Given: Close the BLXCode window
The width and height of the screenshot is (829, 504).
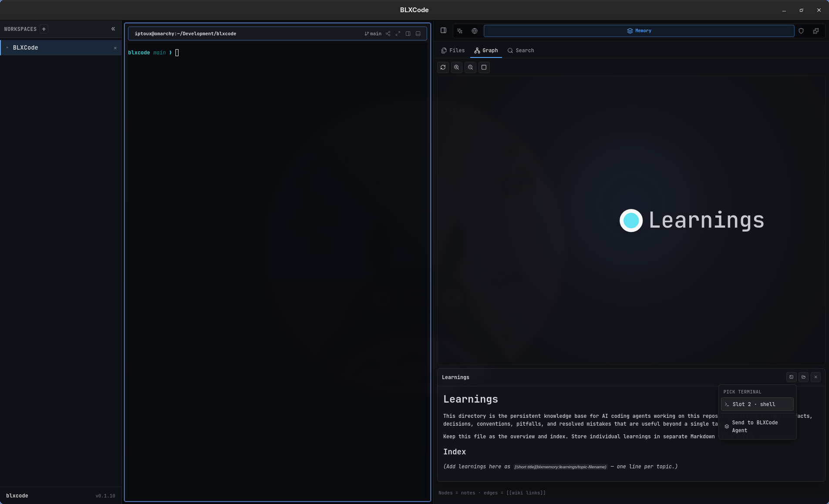Looking at the screenshot, I should click(819, 10).
